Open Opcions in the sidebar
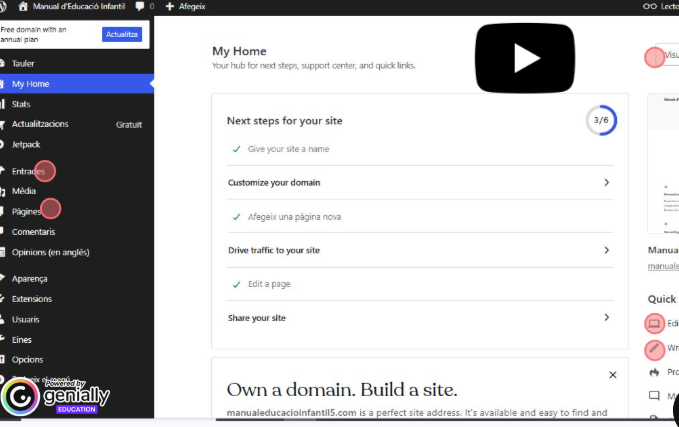The image size is (679, 427). click(x=27, y=359)
